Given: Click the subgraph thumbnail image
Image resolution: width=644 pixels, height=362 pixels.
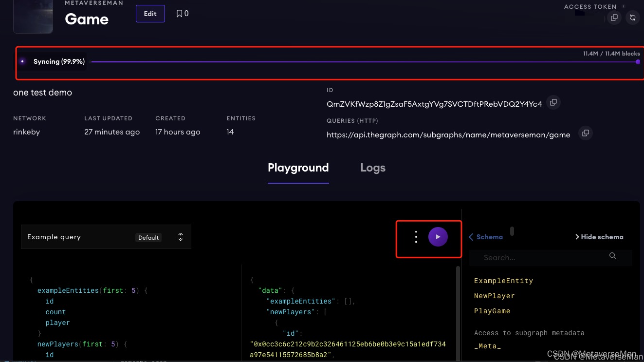Looking at the screenshot, I should coord(33,17).
